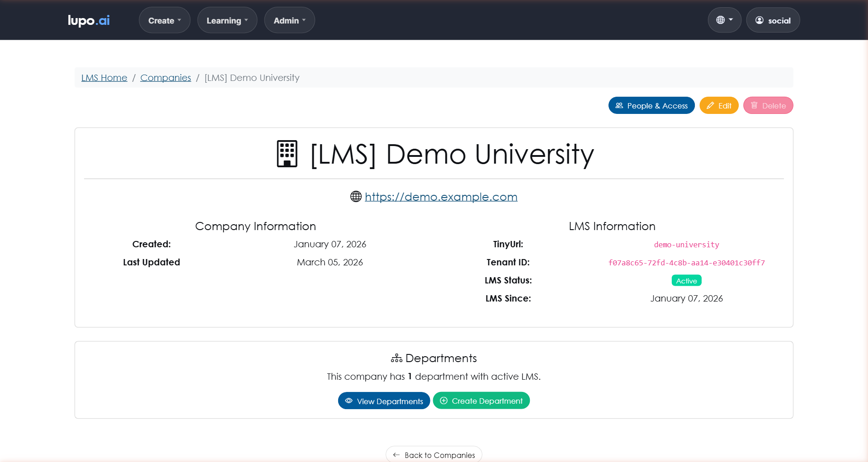Click the demo-university TinyUrl value
This screenshot has height=462, width=868.
[x=686, y=245]
